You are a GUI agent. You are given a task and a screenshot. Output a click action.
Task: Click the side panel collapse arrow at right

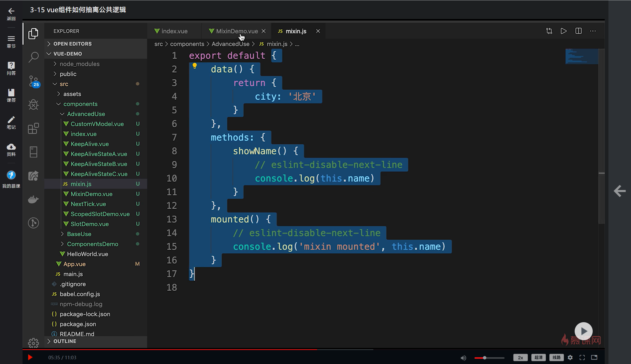tap(620, 191)
